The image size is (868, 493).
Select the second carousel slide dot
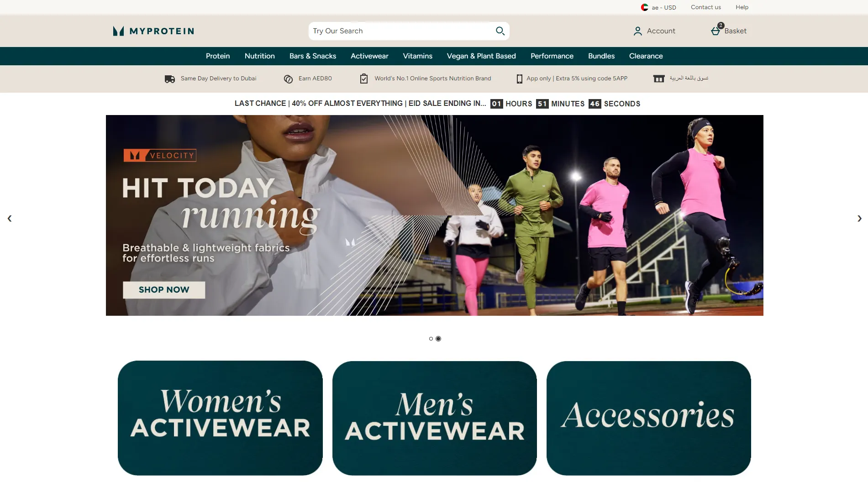tap(438, 339)
